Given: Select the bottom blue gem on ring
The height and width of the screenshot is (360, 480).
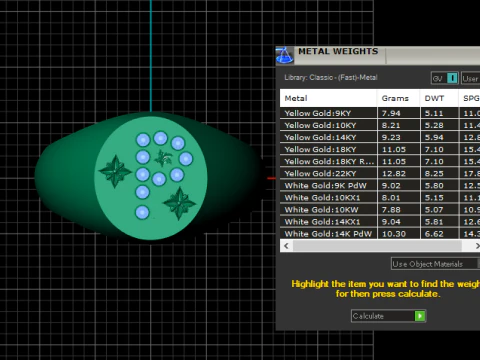Looking at the screenshot, I should click(x=142, y=212).
